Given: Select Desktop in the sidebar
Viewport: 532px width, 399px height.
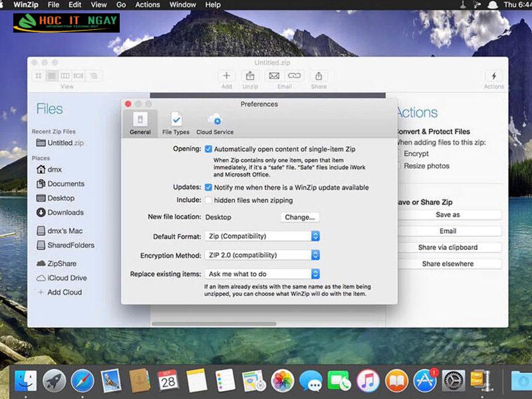Looking at the screenshot, I should (x=55, y=198).
